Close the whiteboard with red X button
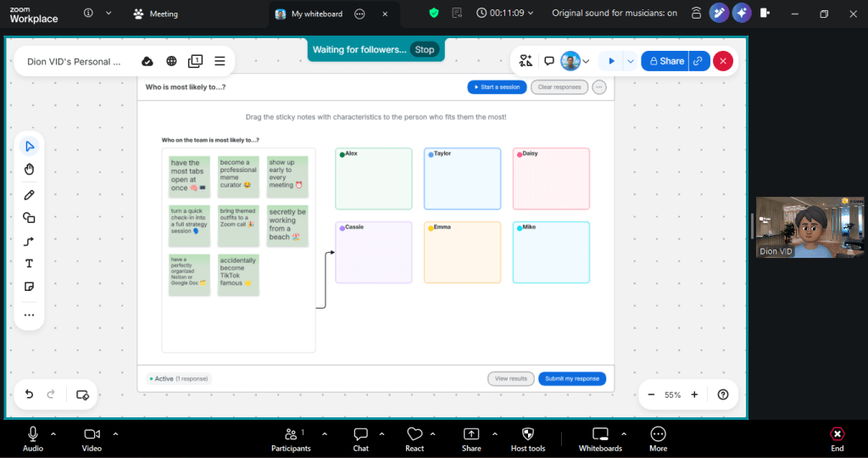The height and width of the screenshot is (458, 868). (723, 61)
